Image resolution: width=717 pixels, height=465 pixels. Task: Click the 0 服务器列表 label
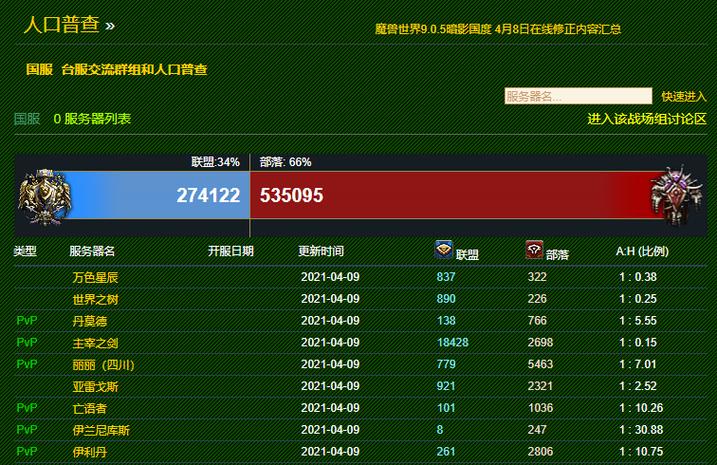click(x=92, y=119)
